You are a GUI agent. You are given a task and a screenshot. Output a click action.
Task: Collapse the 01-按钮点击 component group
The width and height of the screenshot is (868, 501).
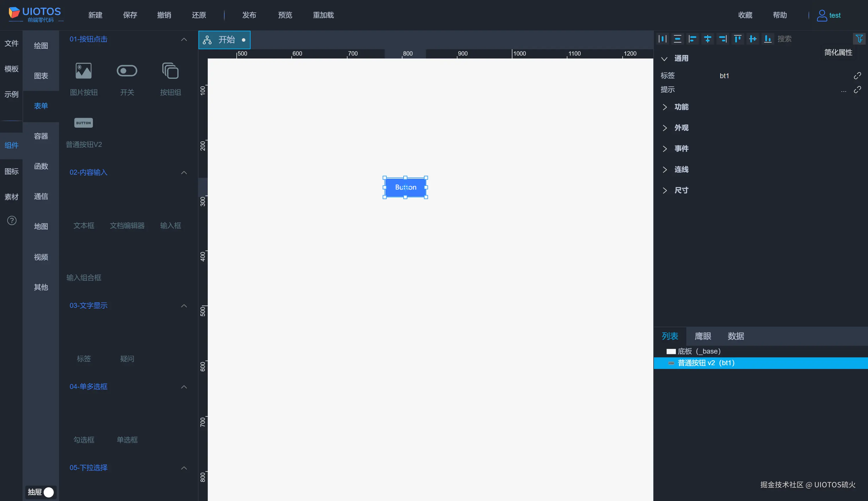184,39
